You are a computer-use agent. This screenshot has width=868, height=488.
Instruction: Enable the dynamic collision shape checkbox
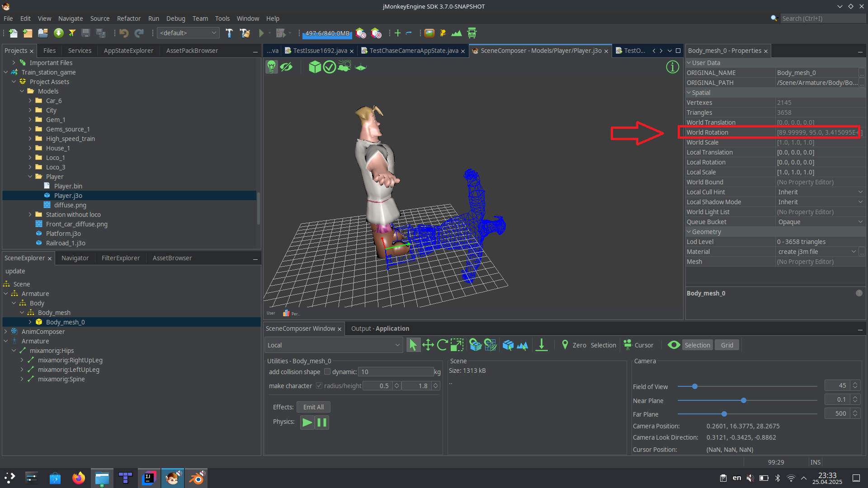point(327,372)
